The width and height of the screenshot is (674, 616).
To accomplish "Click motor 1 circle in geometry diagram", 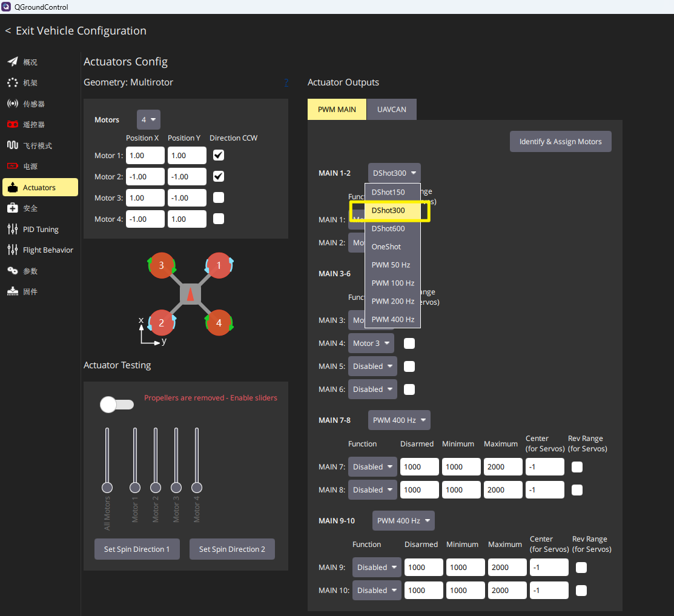I will tap(219, 265).
